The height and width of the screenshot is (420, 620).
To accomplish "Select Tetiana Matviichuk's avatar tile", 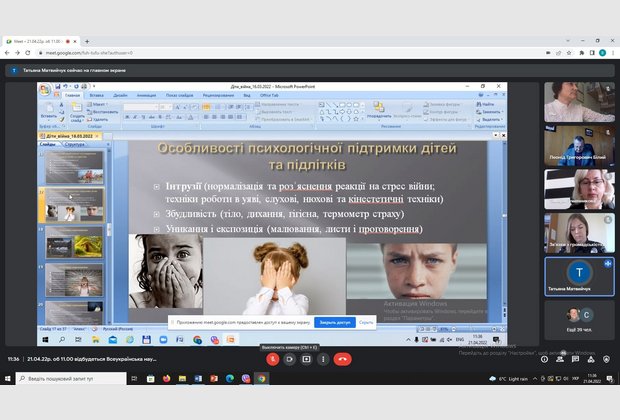I will point(579,275).
